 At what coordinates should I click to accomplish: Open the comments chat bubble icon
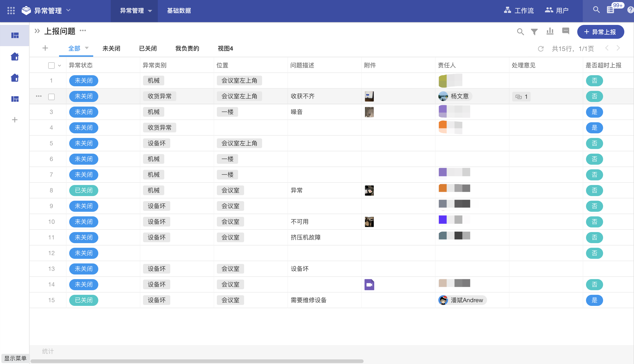point(565,31)
